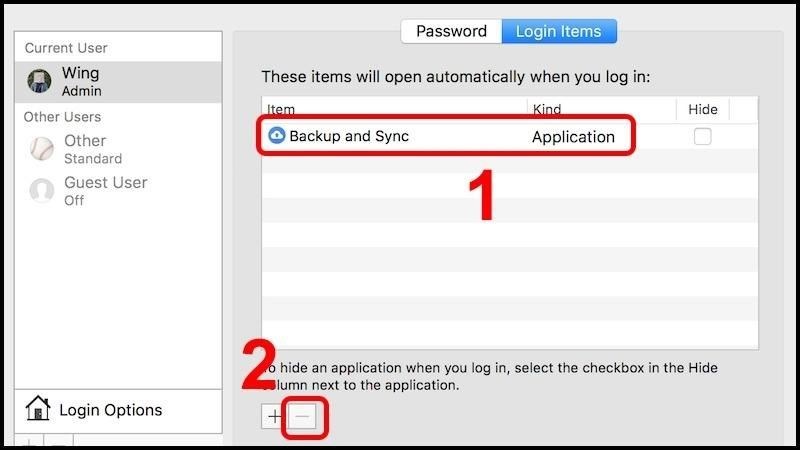Viewport: 800px width, 450px height.
Task: Toggle Hide checkbox for Backup and Sync
Action: [703, 137]
